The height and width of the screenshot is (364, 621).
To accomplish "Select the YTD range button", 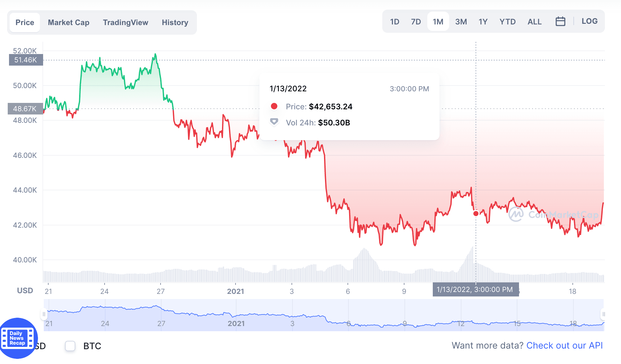I will pos(507,22).
